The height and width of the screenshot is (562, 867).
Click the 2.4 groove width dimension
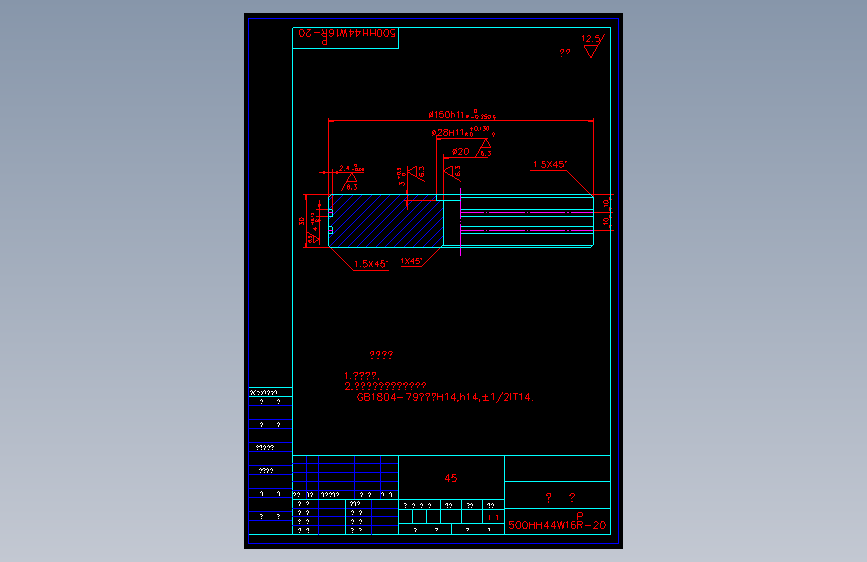click(x=352, y=168)
